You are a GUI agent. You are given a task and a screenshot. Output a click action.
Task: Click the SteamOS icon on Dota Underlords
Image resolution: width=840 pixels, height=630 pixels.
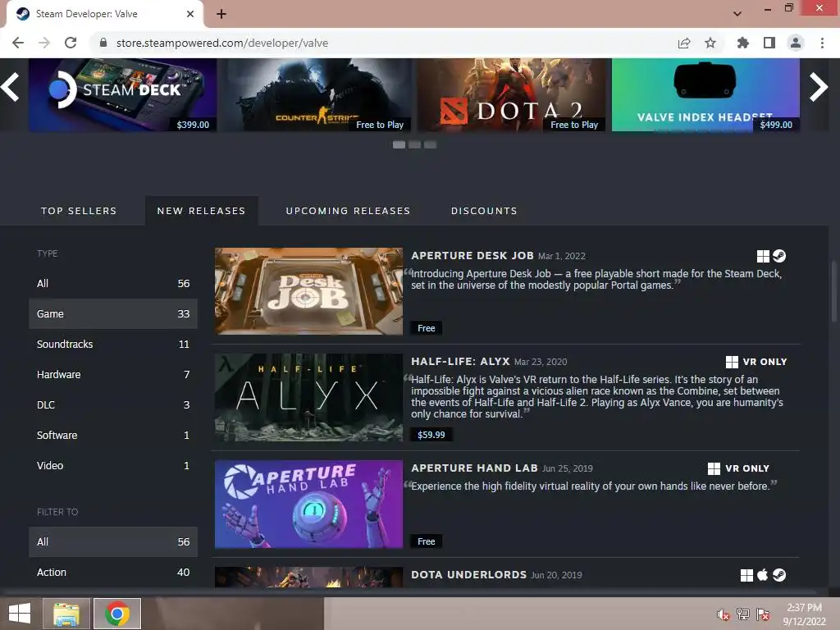pyautogui.click(x=779, y=575)
